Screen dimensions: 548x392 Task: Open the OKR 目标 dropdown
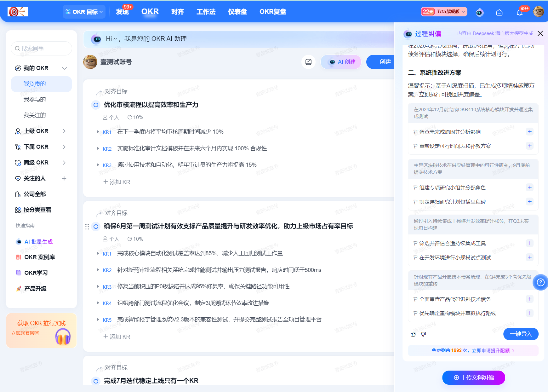click(x=84, y=12)
